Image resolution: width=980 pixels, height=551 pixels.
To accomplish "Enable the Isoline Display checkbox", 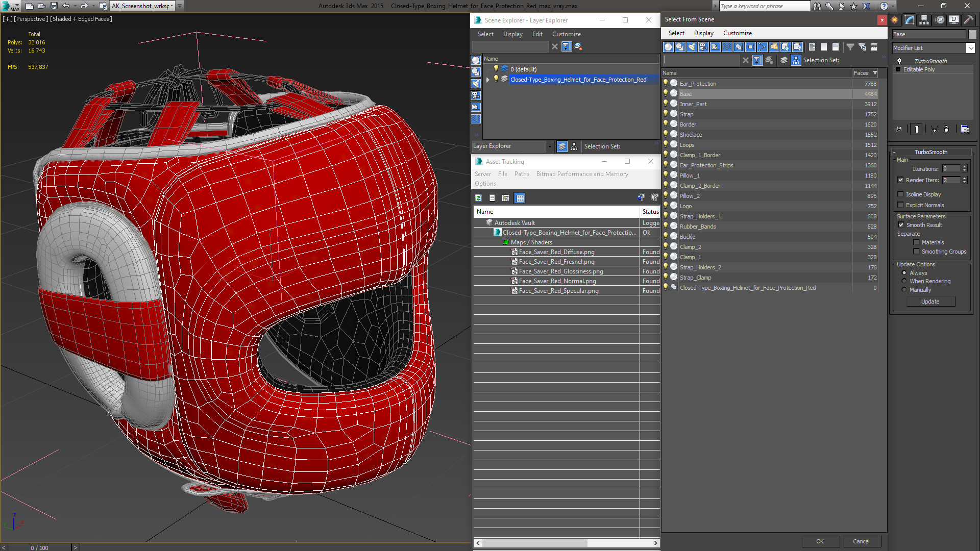I will coord(901,194).
